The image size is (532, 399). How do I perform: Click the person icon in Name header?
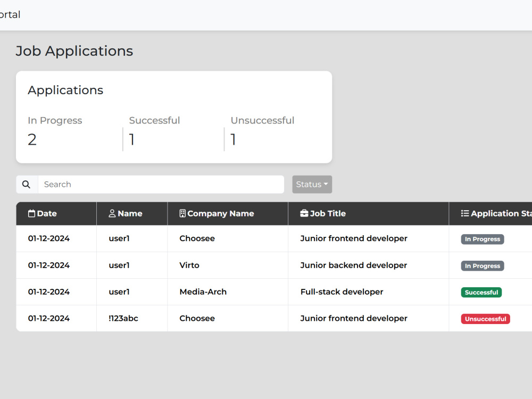[x=112, y=213]
